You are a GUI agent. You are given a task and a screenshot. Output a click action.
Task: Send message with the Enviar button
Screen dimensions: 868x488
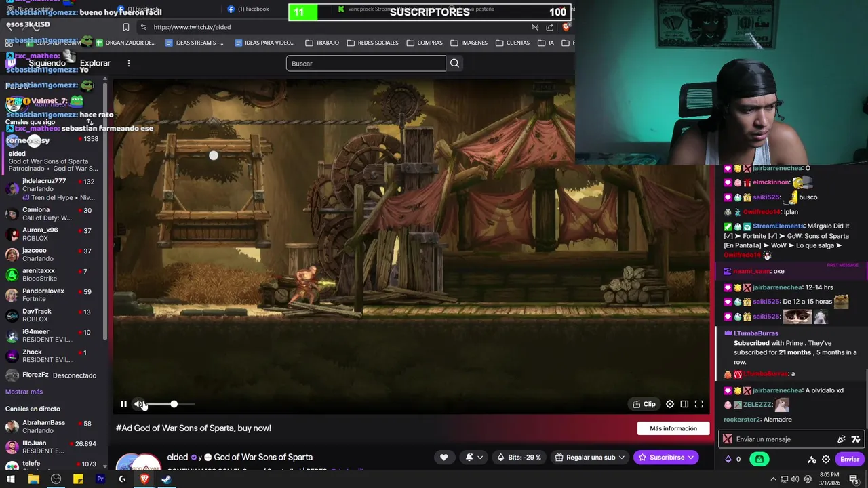click(850, 459)
